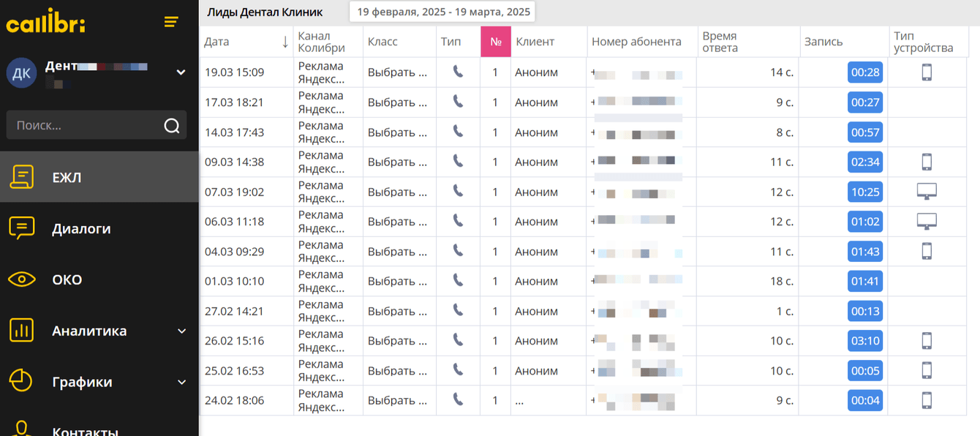Click the desktop monitor icon in the 07.03 19:02 row
Image resolution: width=980 pixels, height=436 pixels.
point(927,192)
